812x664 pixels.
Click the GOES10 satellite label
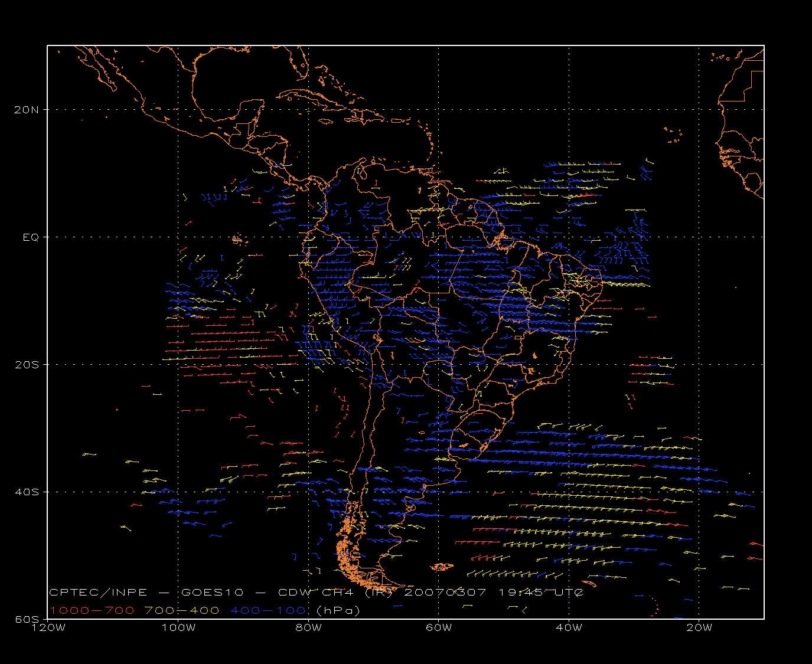tap(213, 592)
